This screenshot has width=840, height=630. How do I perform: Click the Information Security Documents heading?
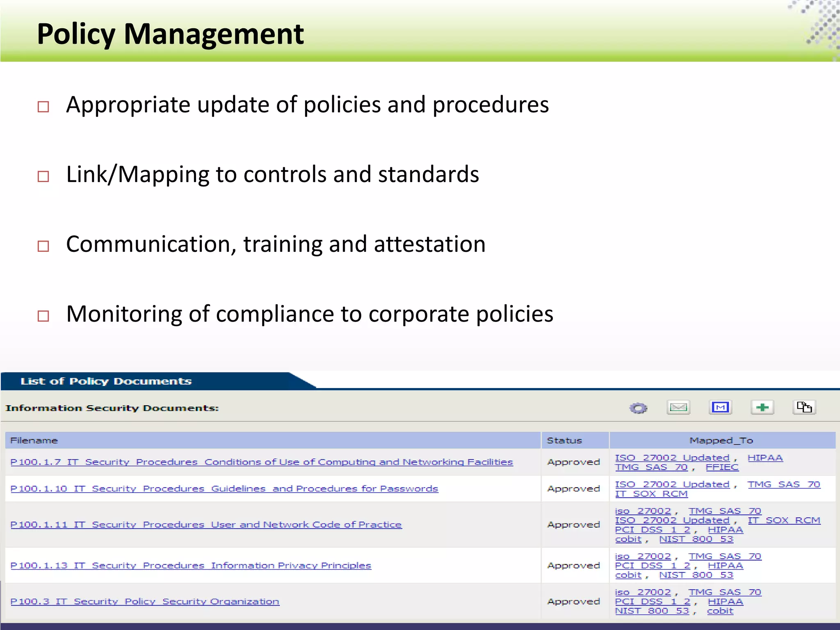pyautogui.click(x=112, y=408)
